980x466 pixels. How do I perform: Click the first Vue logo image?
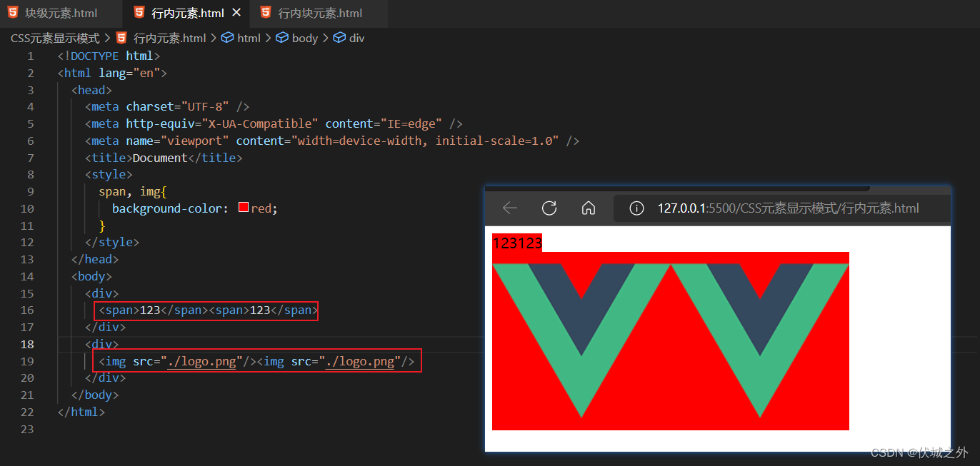[x=581, y=341]
